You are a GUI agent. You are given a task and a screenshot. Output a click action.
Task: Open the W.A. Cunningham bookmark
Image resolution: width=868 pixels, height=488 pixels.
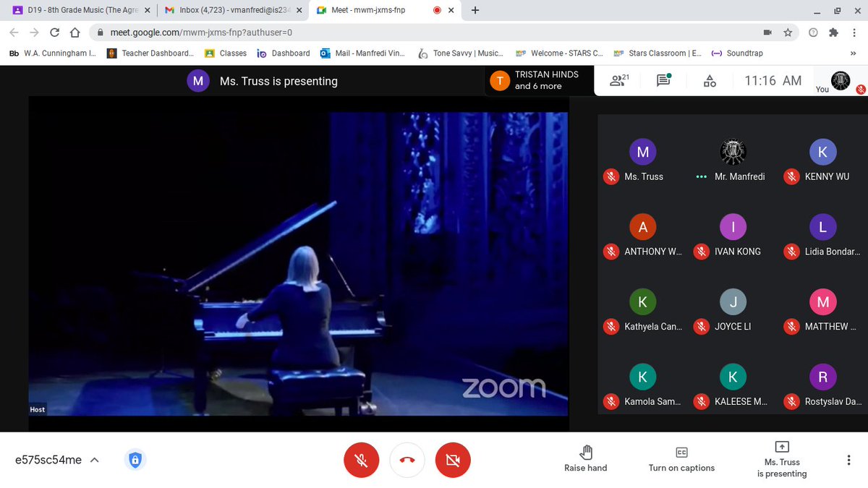(x=52, y=53)
